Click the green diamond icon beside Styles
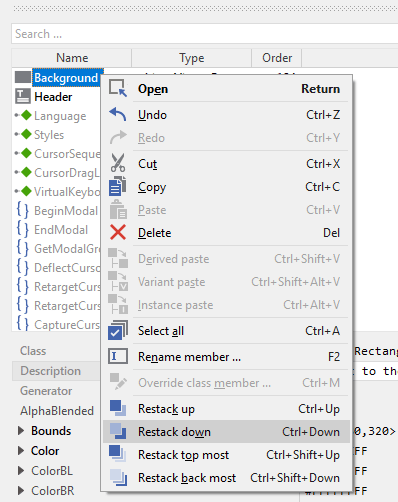 tap(26, 135)
